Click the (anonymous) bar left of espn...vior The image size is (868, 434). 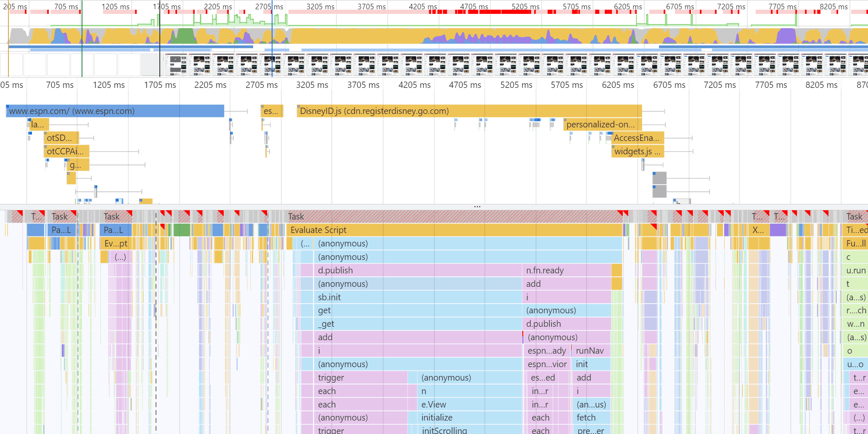pyautogui.click(x=418, y=364)
